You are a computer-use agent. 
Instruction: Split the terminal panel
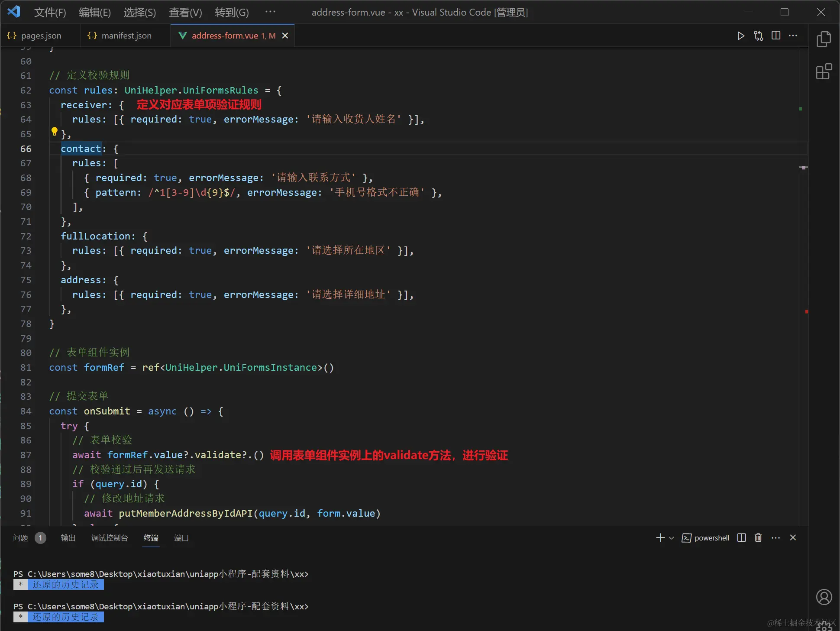[741, 537]
